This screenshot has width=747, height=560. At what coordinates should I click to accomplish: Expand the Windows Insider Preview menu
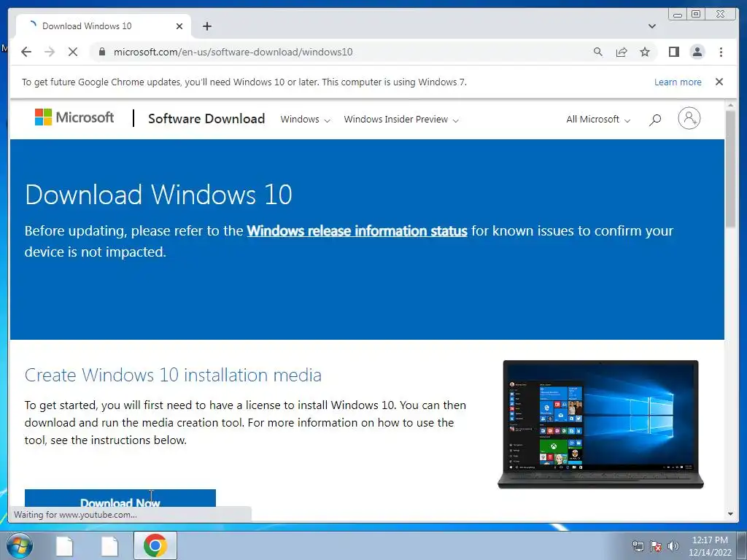coord(401,119)
